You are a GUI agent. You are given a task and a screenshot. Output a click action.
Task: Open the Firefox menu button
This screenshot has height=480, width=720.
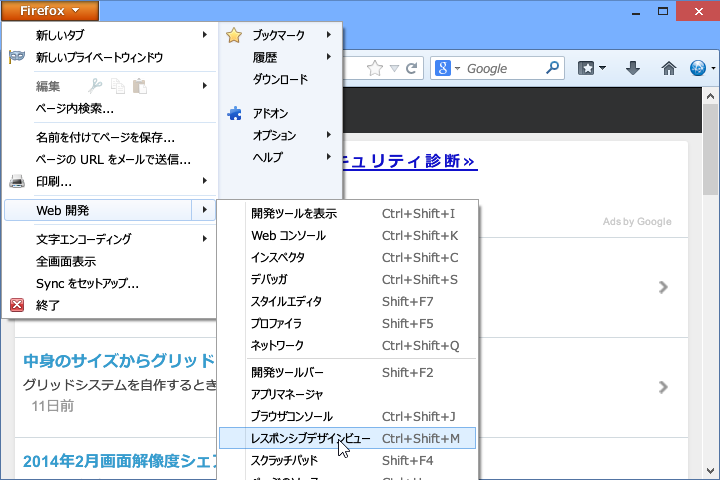50,11
